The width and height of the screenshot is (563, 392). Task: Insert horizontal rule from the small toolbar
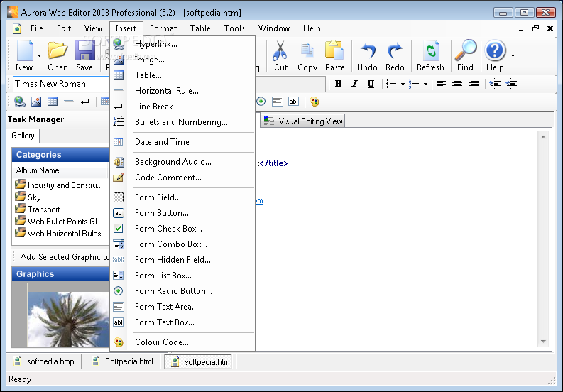coord(69,102)
